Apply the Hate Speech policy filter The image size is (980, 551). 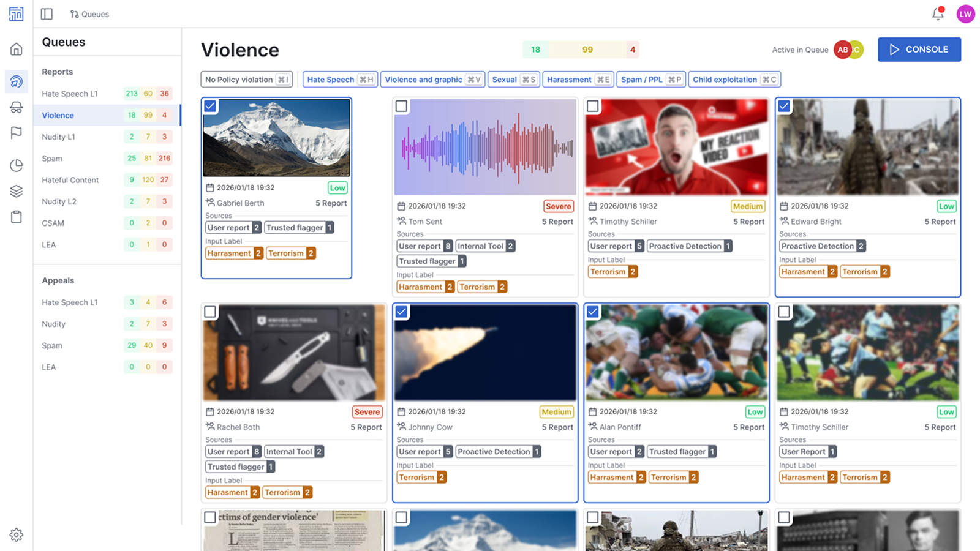[x=339, y=79]
